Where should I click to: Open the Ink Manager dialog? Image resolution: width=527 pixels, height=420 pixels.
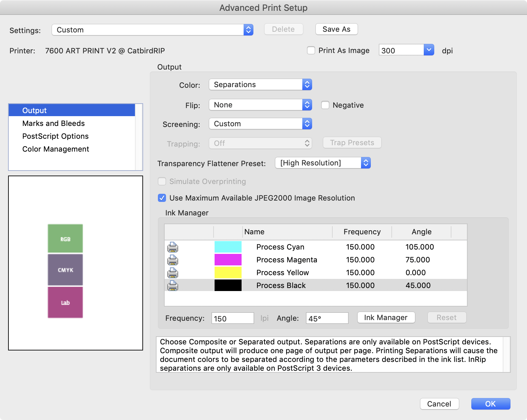click(x=386, y=317)
